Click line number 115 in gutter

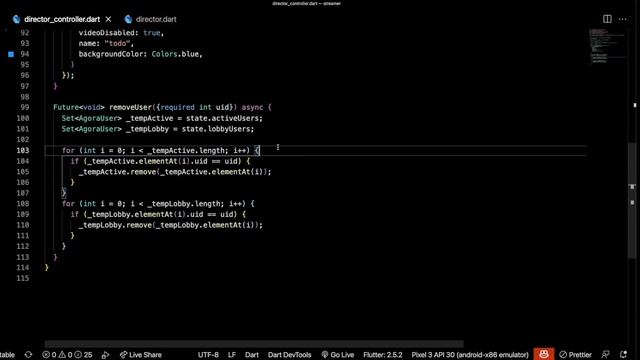tap(23, 278)
